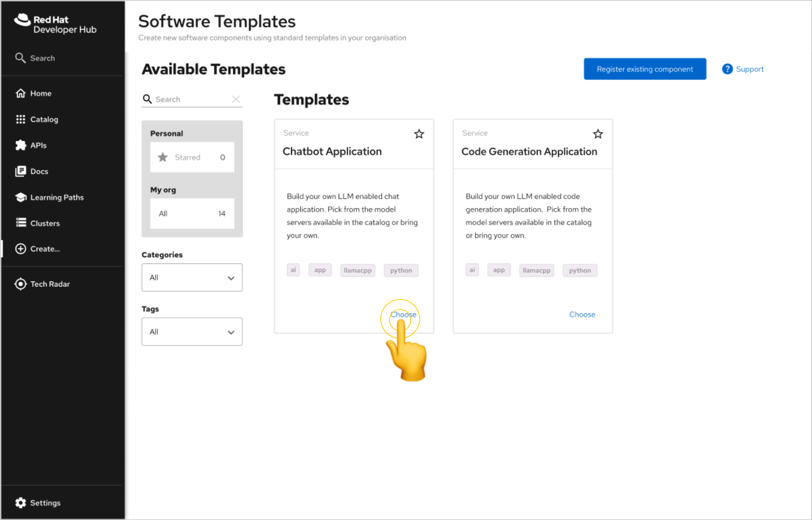Image resolution: width=812 pixels, height=520 pixels.
Task: Click the Home icon in sidebar
Action: click(20, 93)
